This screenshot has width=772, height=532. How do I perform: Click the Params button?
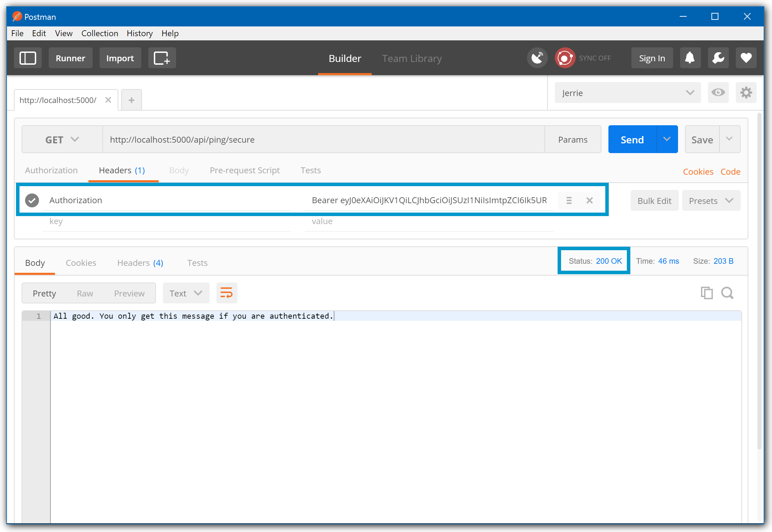(x=573, y=140)
